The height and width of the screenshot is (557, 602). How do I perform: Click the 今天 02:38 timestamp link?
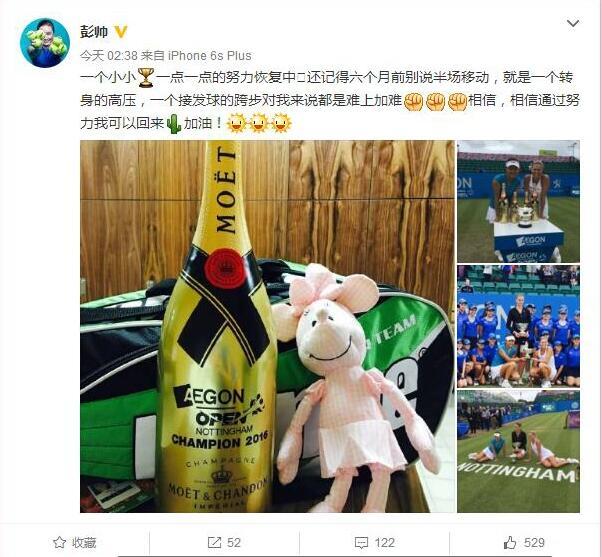[109, 56]
